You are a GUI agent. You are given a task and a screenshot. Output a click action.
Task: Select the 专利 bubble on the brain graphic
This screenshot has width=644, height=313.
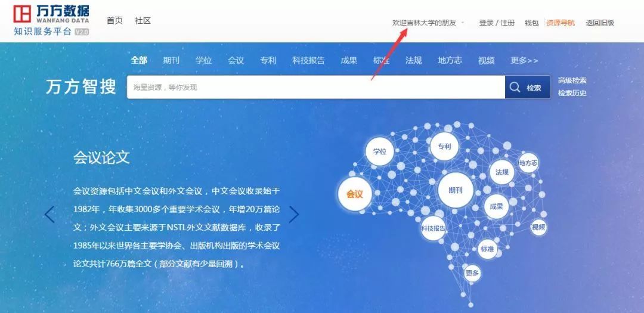(x=444, y=146)
